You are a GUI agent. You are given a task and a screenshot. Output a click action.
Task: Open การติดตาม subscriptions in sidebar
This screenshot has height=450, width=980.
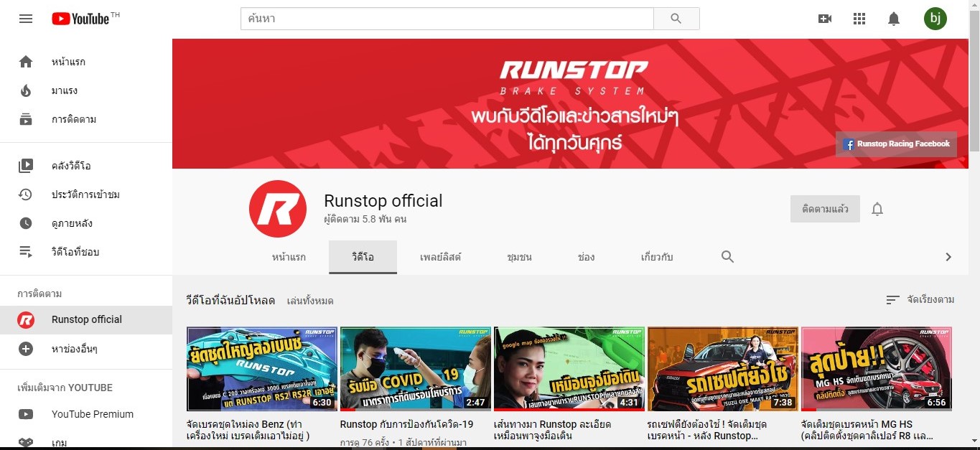click(86, 119)
